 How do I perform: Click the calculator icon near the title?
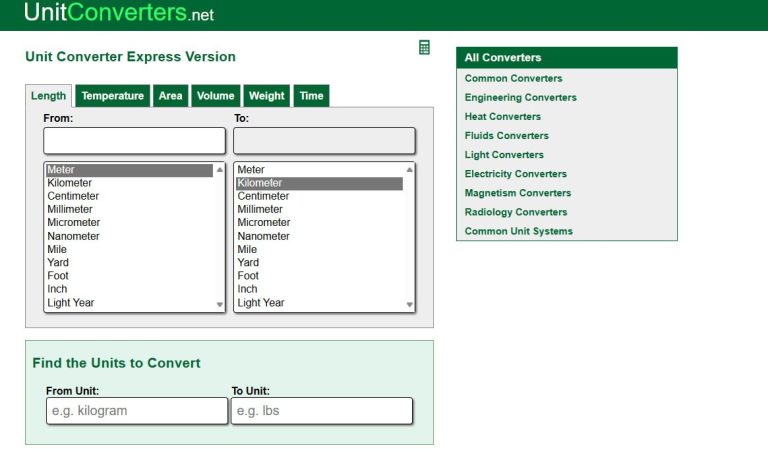[x=424, y=48]
